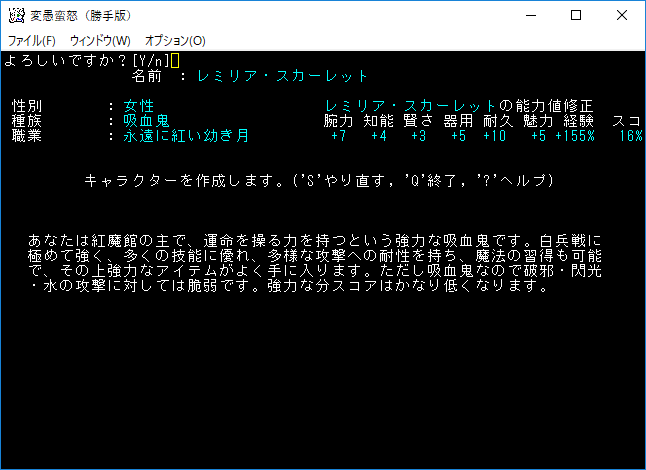Select the name レミリア・スカーレット at top

coord(283,76)
